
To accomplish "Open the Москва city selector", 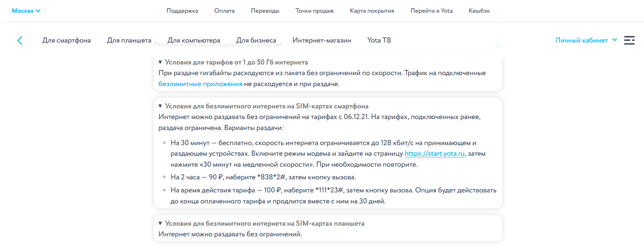I will pos(26,11).
